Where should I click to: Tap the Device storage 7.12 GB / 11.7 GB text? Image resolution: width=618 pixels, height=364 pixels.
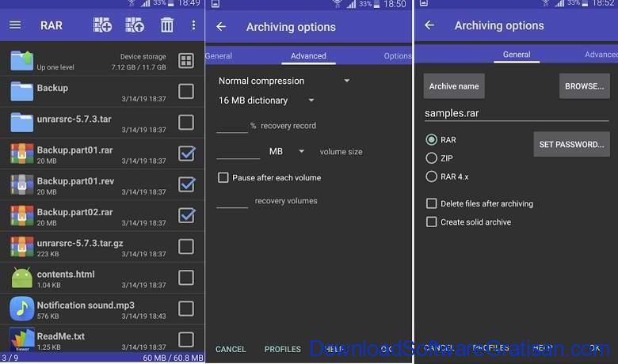[x=139, y=62]
